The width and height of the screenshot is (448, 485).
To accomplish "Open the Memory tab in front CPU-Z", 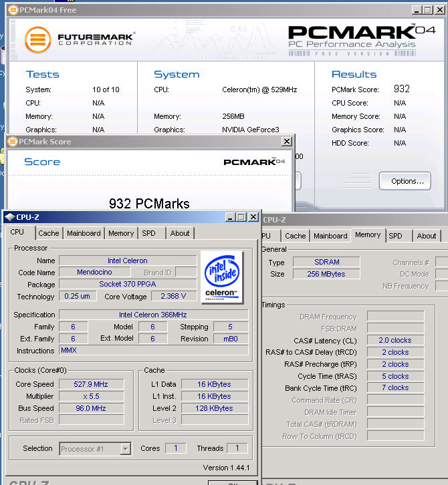I will coord(121,233).
